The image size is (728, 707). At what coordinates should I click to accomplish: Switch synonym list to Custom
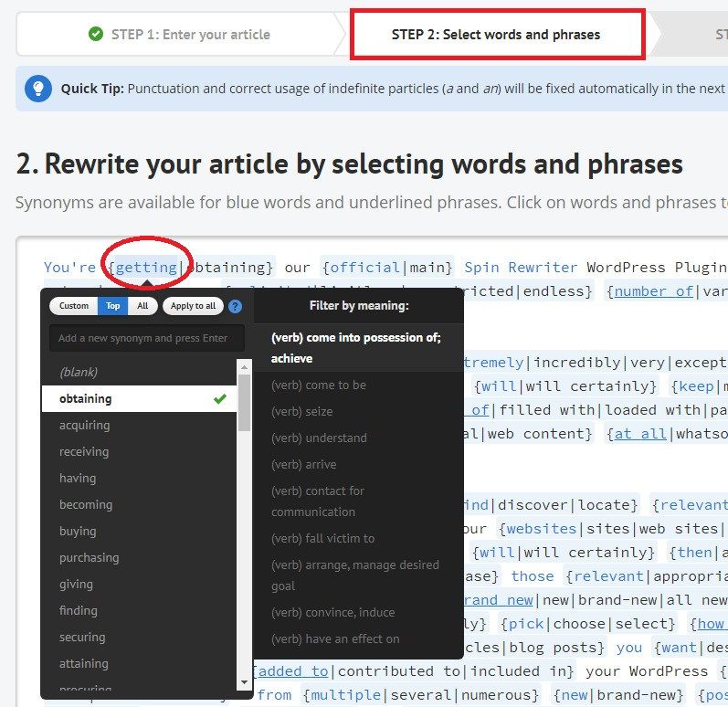click(74, 306)
